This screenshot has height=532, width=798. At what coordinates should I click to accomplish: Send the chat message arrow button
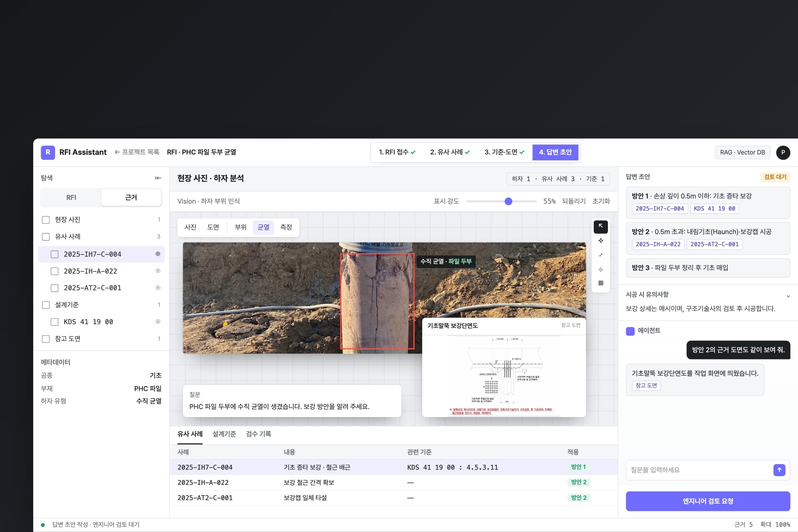(x=779, y=470)
